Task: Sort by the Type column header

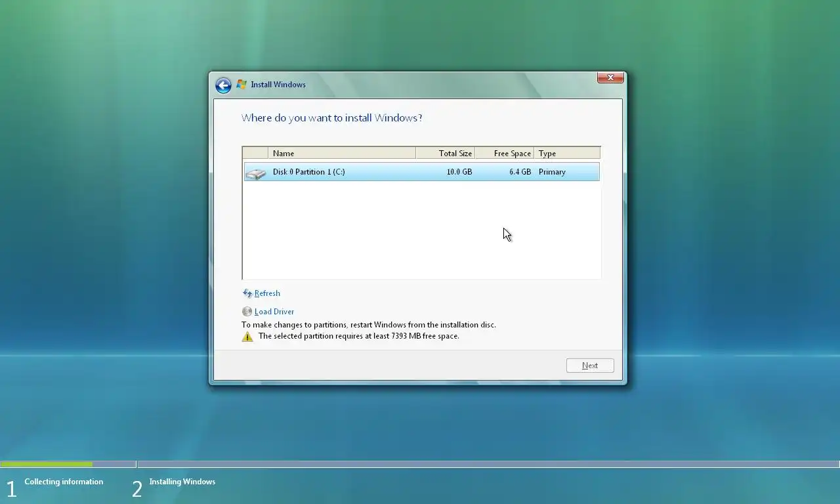Action: point(567,153)
